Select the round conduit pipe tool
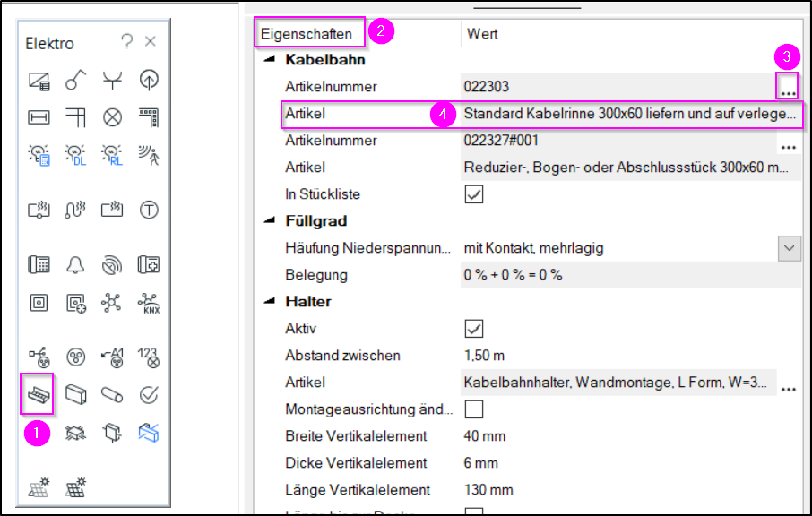The height and width of the screenshot is (516, 812). click(112, 395)
